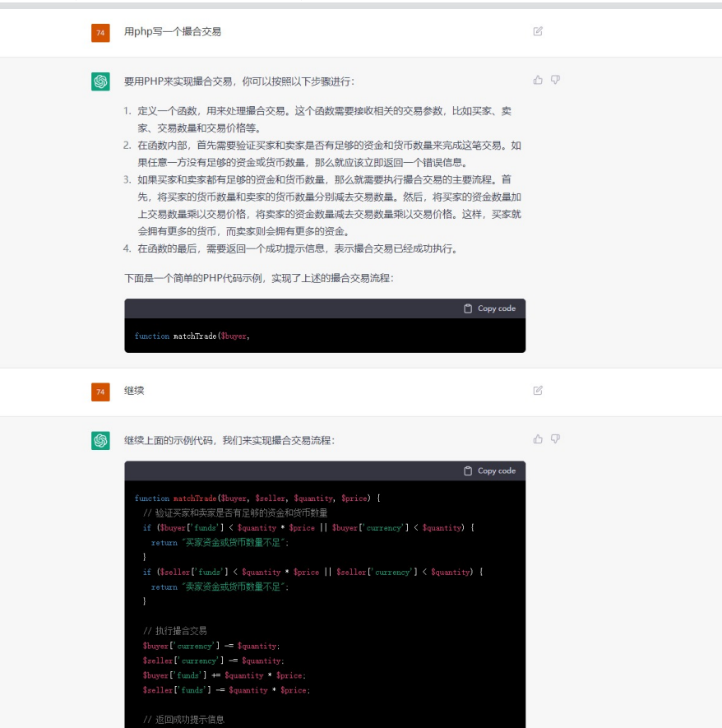
Task: Click the ChatGPT avatar on the second reply
Action: pyautogui.click(x=100, y=441)
